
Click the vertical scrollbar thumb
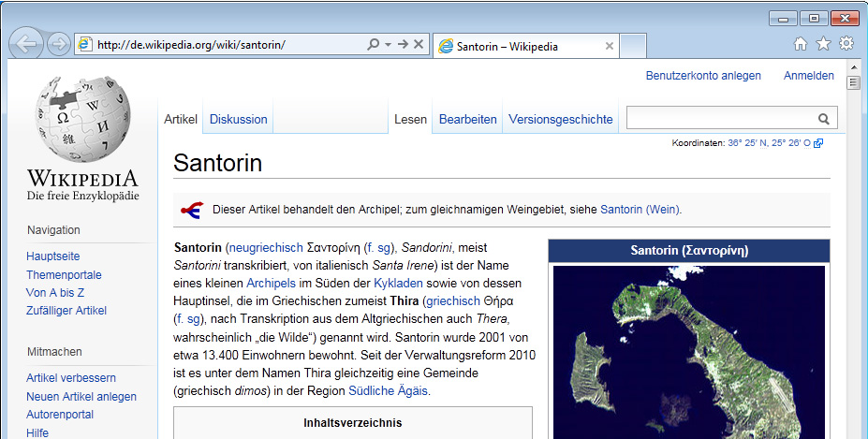[853, 83]
